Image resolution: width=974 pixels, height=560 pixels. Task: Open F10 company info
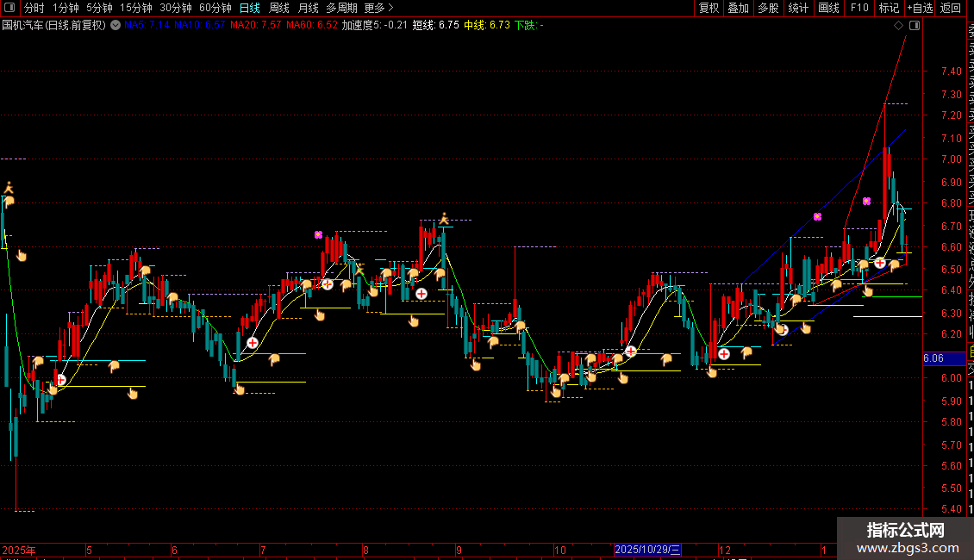click(859, 8)
